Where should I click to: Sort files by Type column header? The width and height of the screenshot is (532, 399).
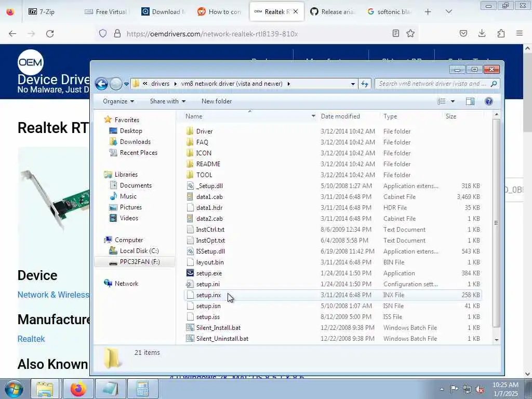coord(390,116)
